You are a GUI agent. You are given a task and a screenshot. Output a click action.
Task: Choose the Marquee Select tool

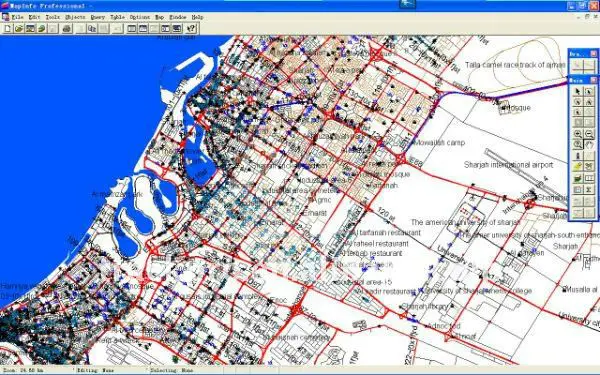(x=589, y=91)
